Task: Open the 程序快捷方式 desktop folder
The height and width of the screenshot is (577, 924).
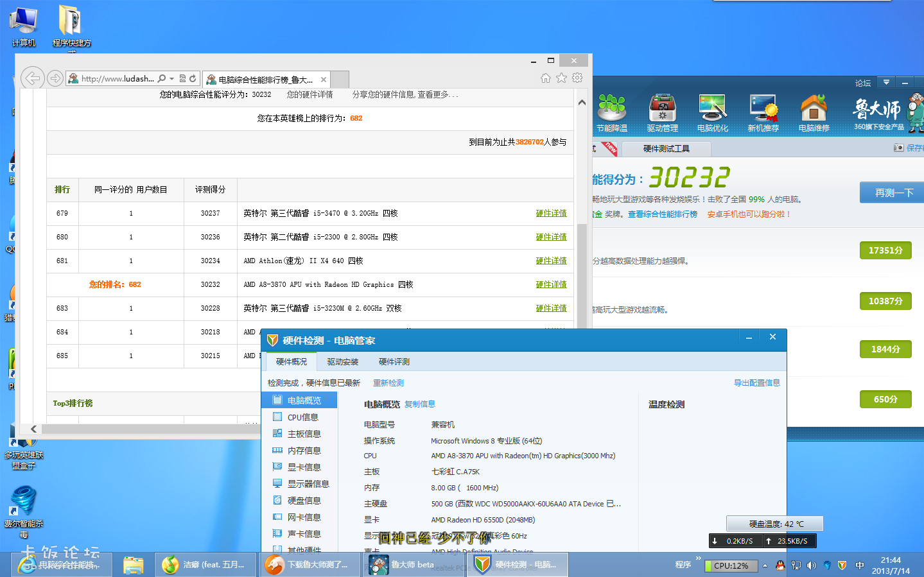Action: tap(71, 28)
